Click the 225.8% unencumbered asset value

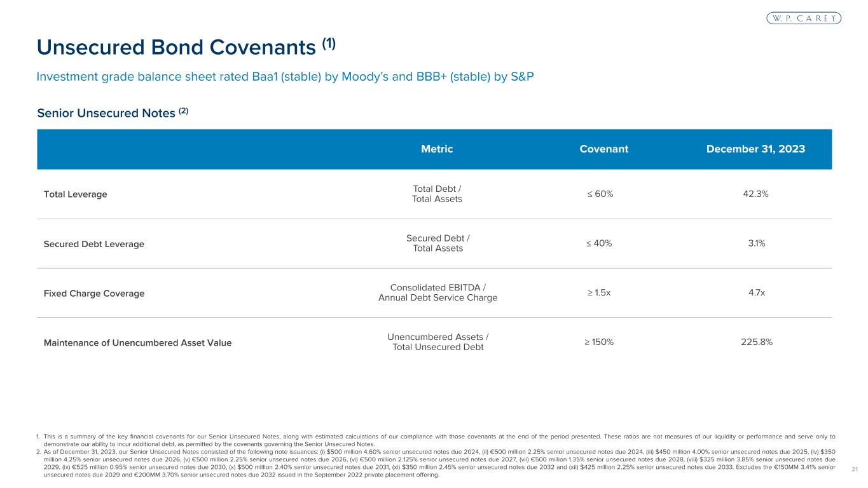coord(756,342)
